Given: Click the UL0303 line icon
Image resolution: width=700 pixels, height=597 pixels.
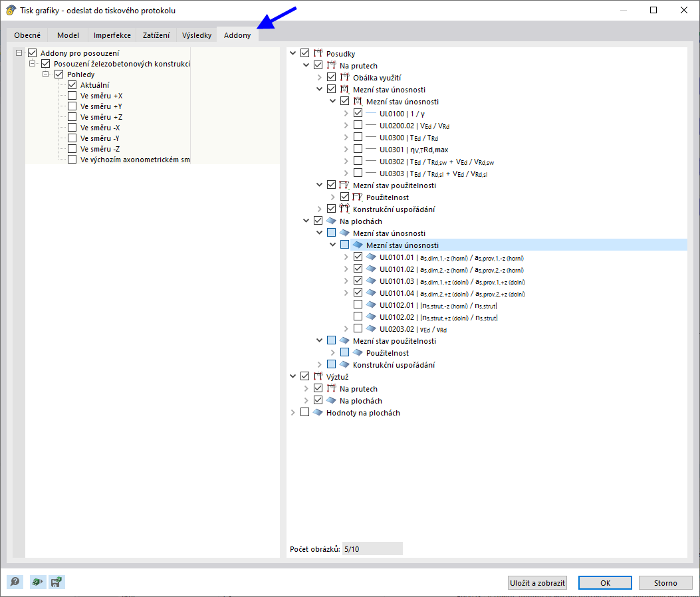Looking at the screenshot, I should (371, 174).
